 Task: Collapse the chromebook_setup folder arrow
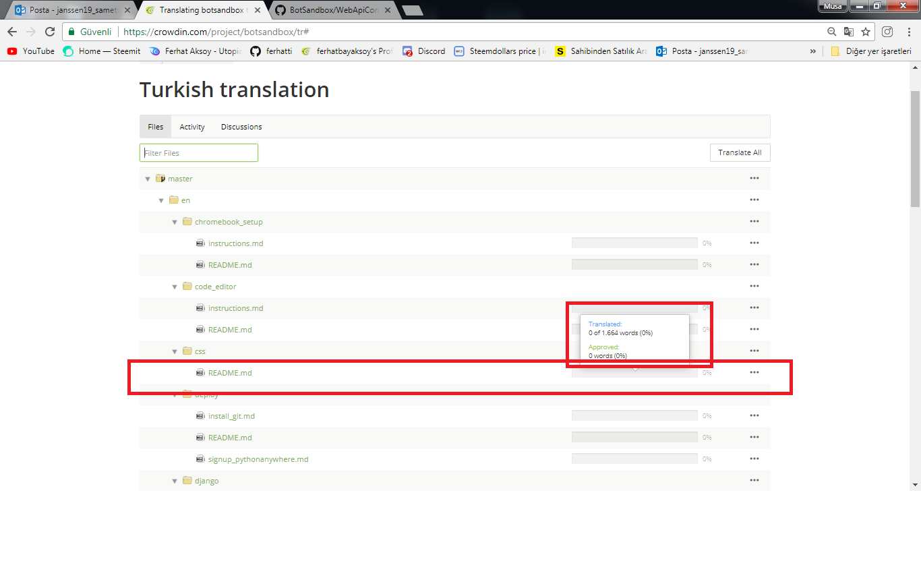pyautogui.click(x=175, y=222)
